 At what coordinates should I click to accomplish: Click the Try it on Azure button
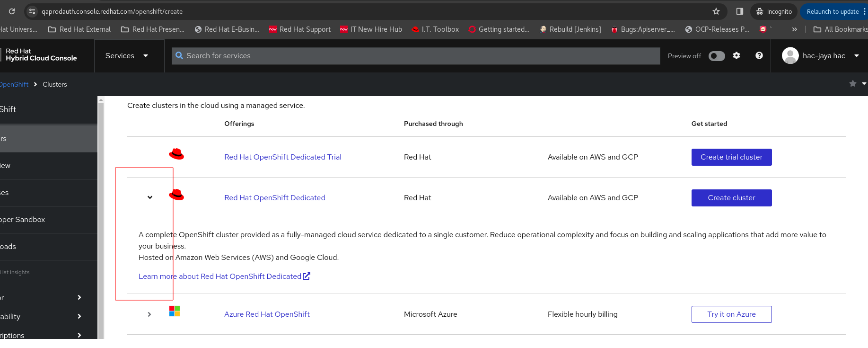click(x=731, y=314)
